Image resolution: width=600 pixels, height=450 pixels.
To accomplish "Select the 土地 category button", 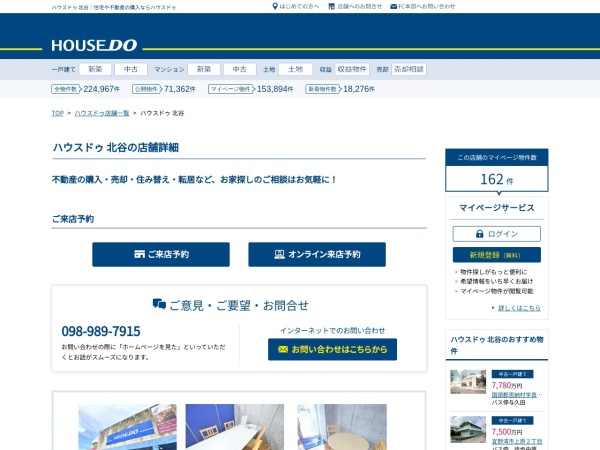I will pyautogui.click(x=295, y=69).
